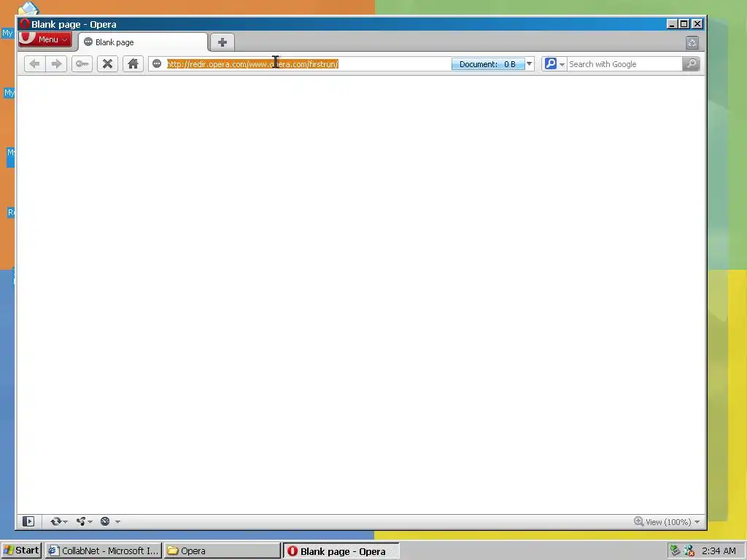Open a new tab with plus button
The image size is (747, 560).
coord(222,42)
